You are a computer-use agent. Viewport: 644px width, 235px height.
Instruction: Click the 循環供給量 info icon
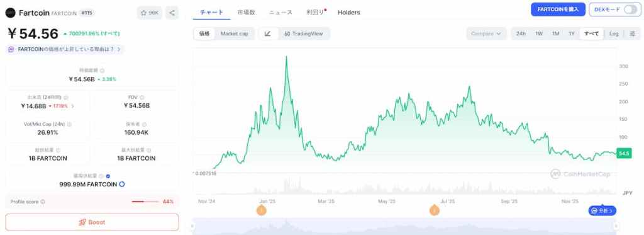click(101, 176)
